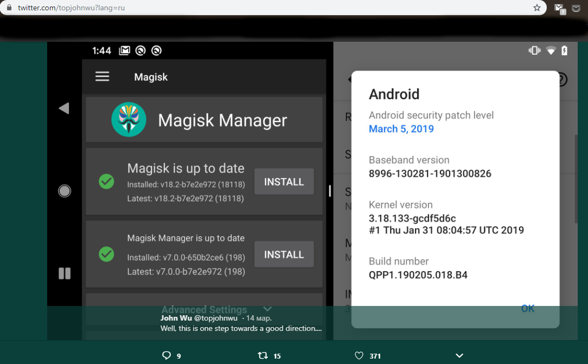Click the browser address bar URL

[x=71, y=8]
